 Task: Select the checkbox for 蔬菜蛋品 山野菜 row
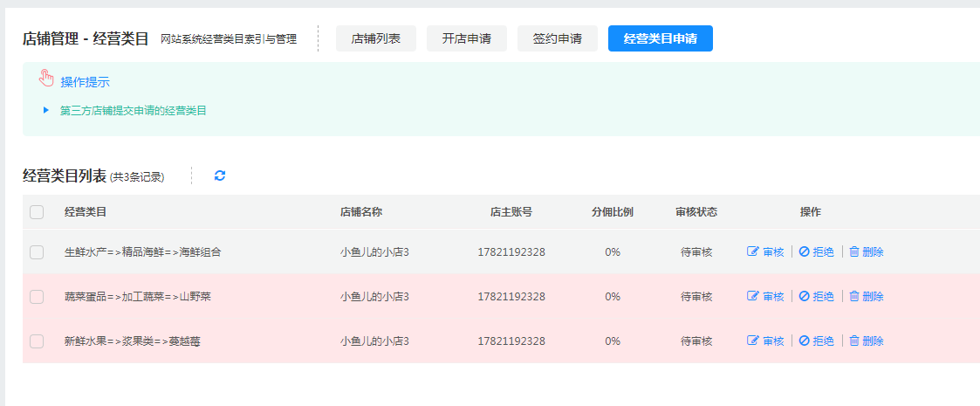(37, 296)
